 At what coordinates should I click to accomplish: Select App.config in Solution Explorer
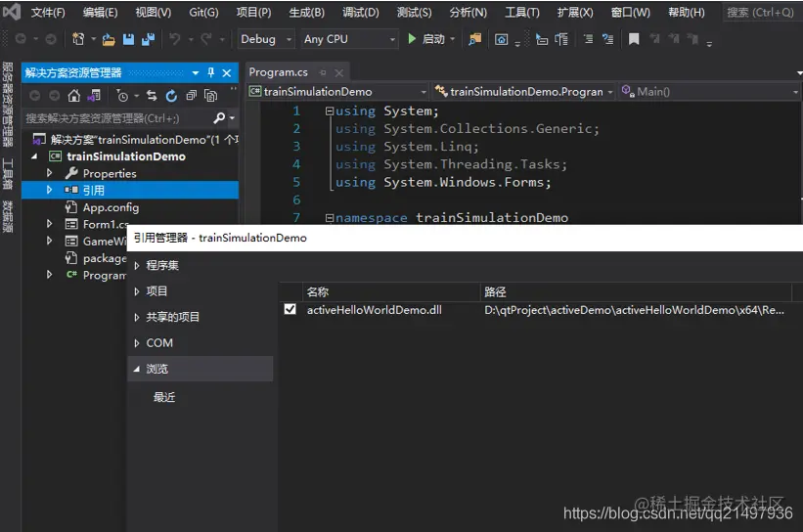pos(111,207)
